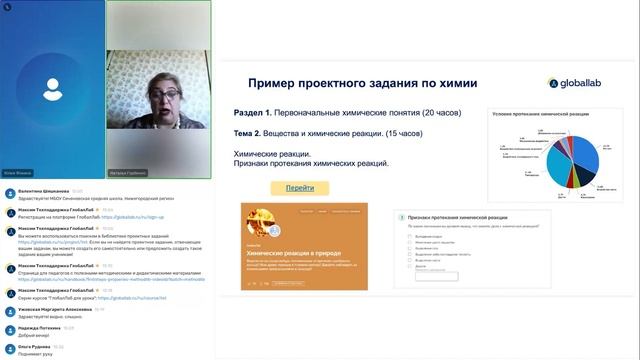This screenshot has width=640, height=360.
Task: Click the 'Надежда Потехина' name in chat
Action: point(39,328)
